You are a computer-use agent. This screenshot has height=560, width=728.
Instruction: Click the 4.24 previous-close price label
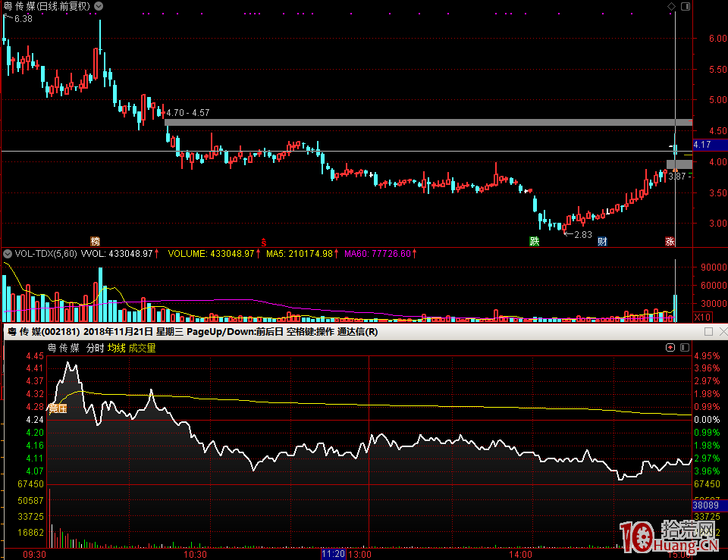point(35,419)
